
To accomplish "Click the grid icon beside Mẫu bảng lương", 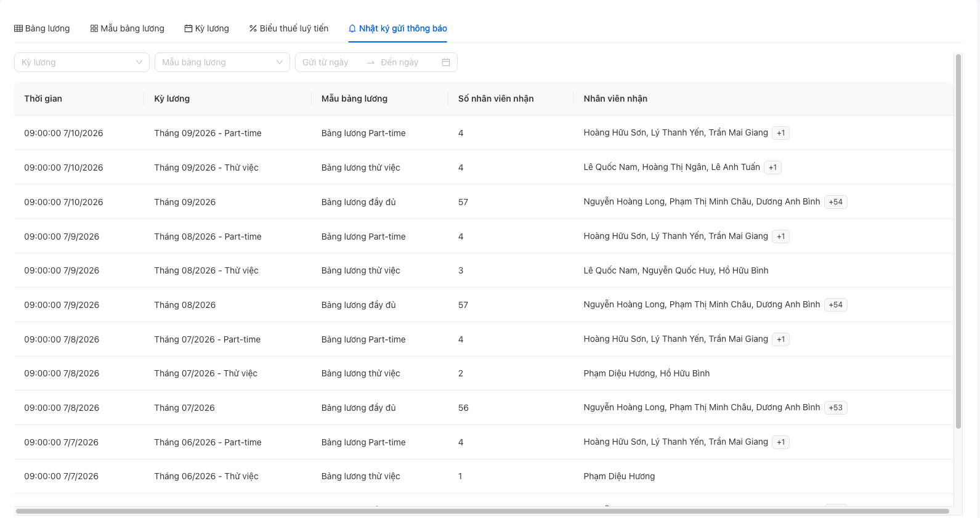I will [94, 28].
